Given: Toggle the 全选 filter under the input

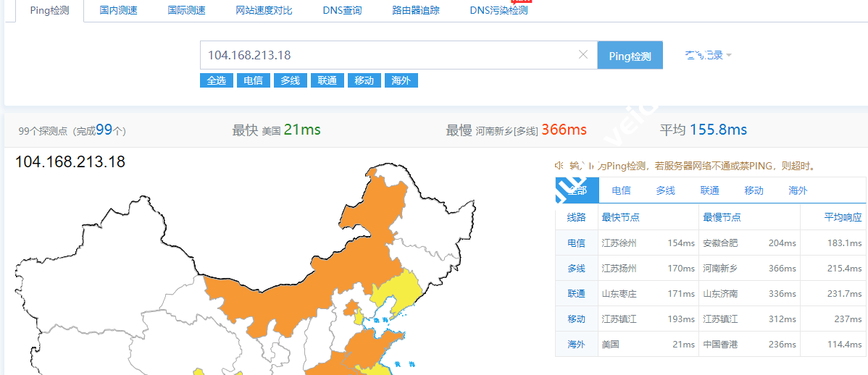Looking at the screenshot, I should (x=217, y=80).
